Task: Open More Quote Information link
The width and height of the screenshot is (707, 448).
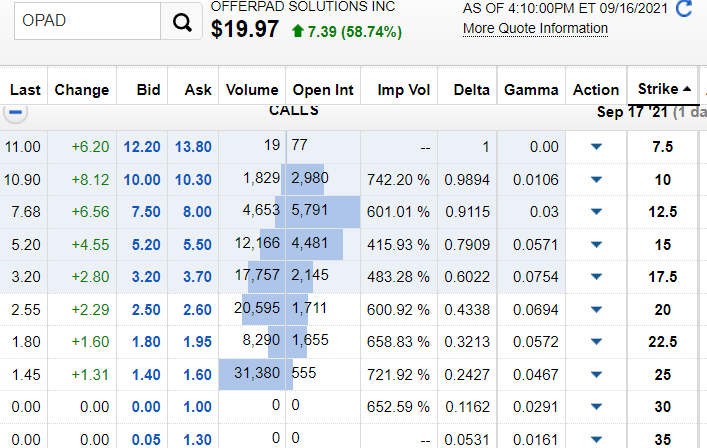Action: point(535,28)
